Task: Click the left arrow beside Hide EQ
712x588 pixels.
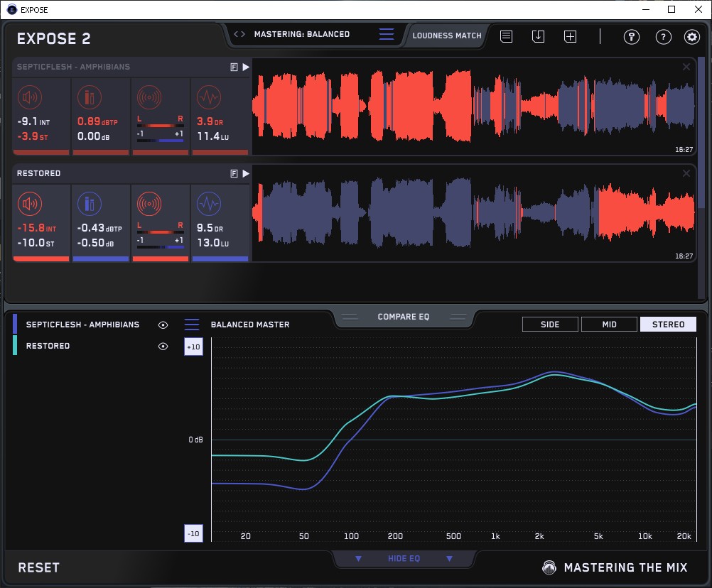Action: point(358,558)
